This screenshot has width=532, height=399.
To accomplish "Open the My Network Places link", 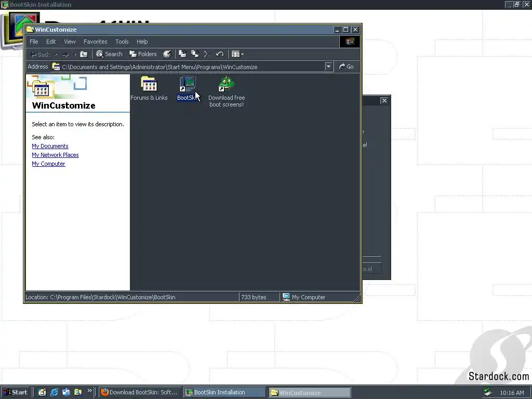I will pos(55,155).
